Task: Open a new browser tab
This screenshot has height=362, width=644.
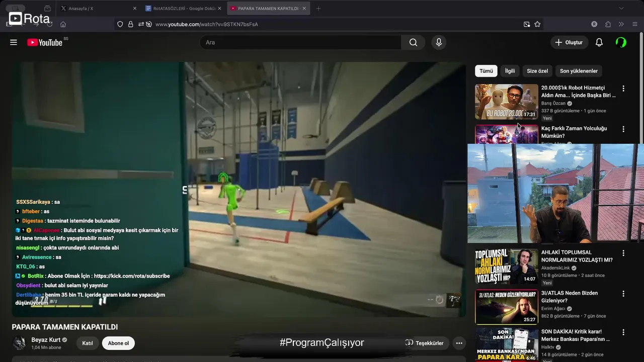Action: click(x=318, y=9)
